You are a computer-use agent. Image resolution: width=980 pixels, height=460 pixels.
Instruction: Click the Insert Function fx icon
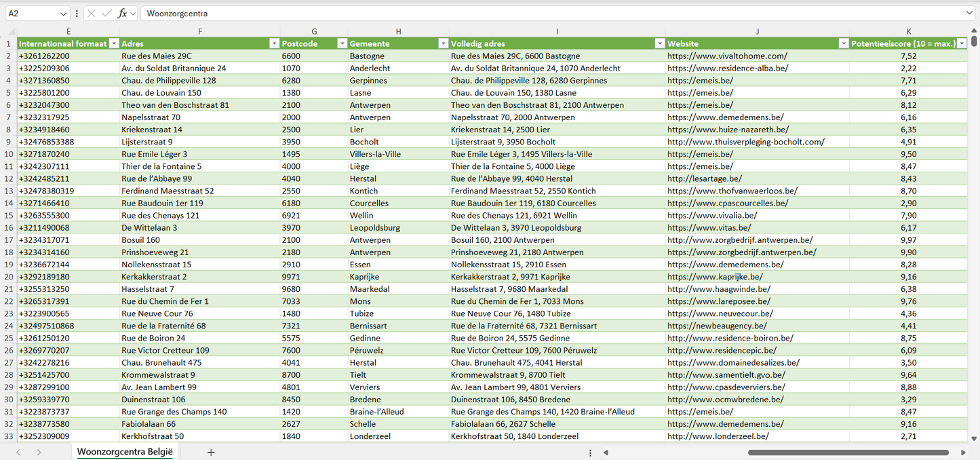(x=122, y=14)
